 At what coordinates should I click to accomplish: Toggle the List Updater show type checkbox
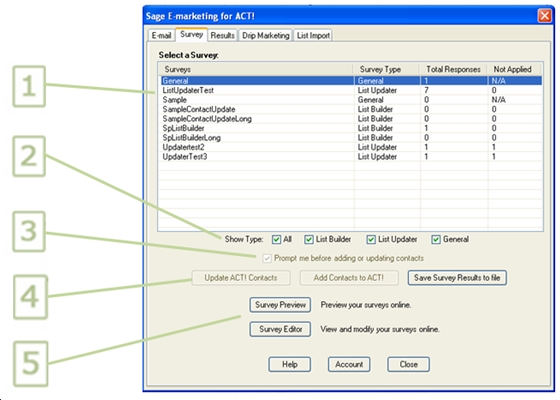(371, 239)
